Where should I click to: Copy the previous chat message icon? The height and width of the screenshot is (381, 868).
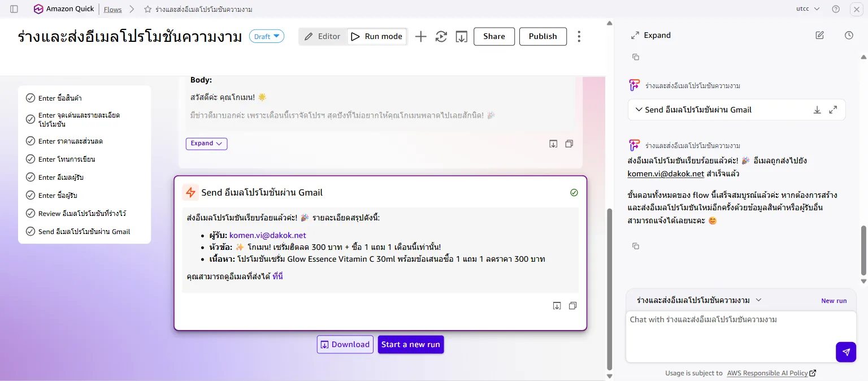tap(635, 57)
